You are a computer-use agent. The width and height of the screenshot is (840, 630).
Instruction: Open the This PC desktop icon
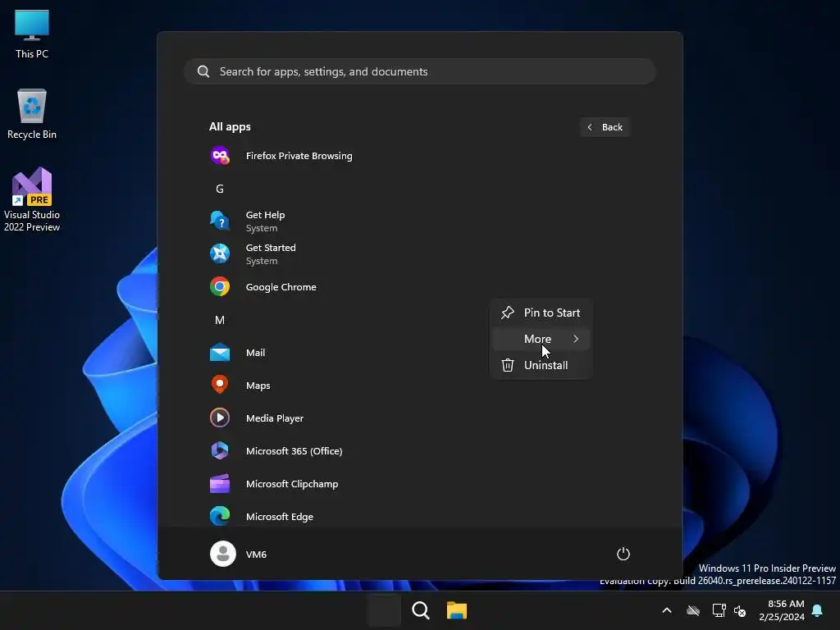click(x=32, y=34)
